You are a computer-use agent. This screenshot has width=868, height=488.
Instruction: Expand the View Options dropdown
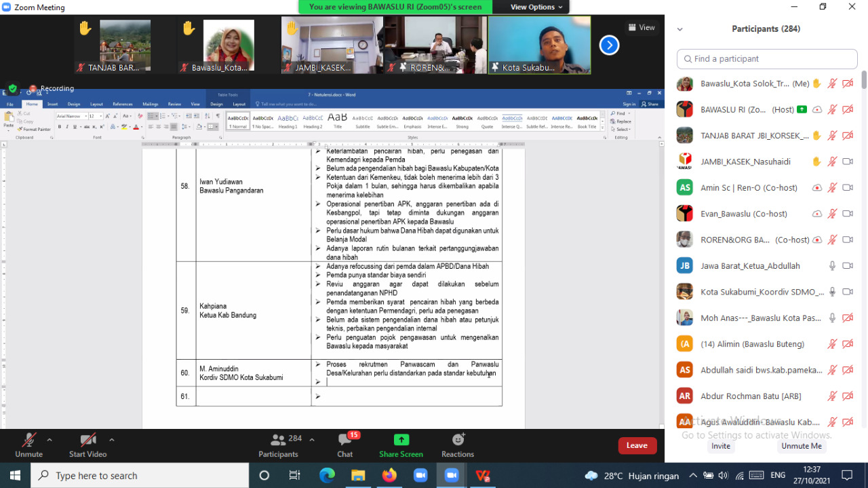[x=536, y=7]
